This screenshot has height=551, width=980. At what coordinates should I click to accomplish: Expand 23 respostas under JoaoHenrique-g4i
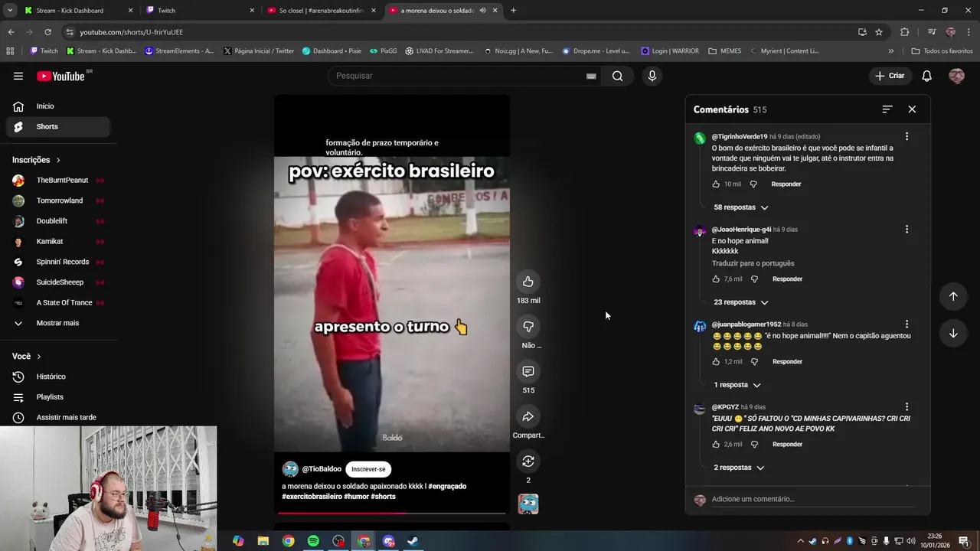tap(740, 302)
